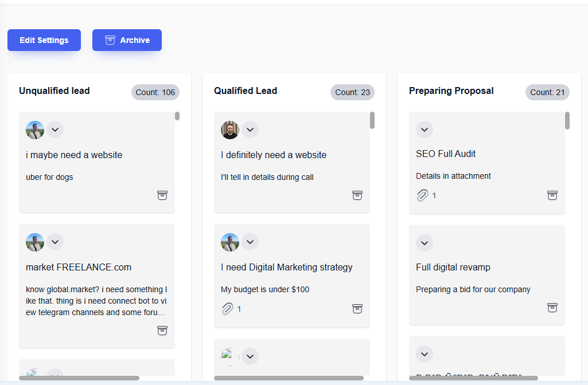Expand dropdown on 'i maybe need a website' card
Image resolution: width=588 pixels, height=385 pixels.
pyautogui.click(x=55, y=129)
